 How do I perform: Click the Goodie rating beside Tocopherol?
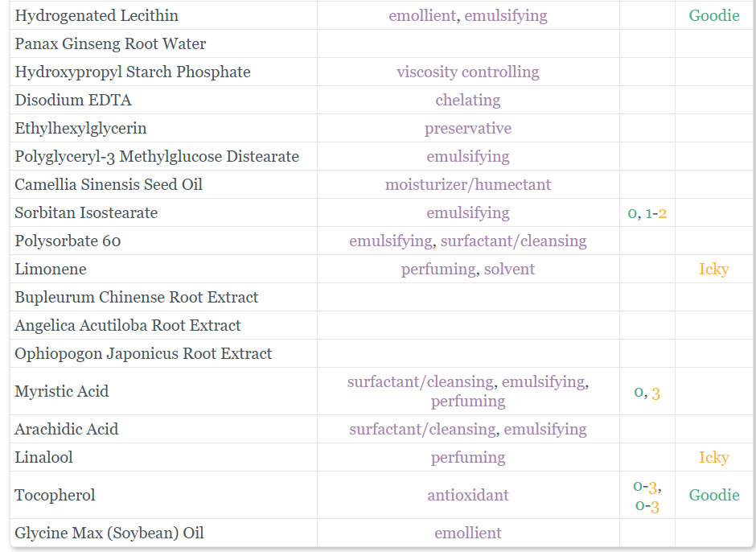(x=714, y=495)
